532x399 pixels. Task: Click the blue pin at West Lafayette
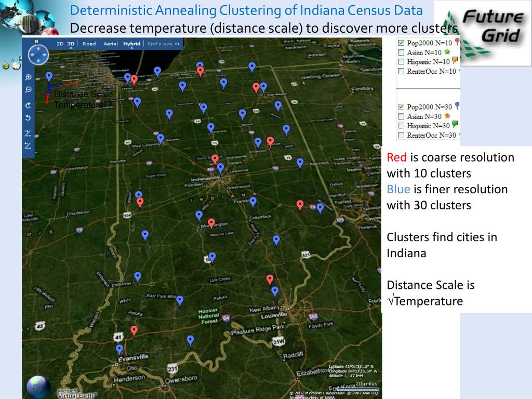(161, 138)
